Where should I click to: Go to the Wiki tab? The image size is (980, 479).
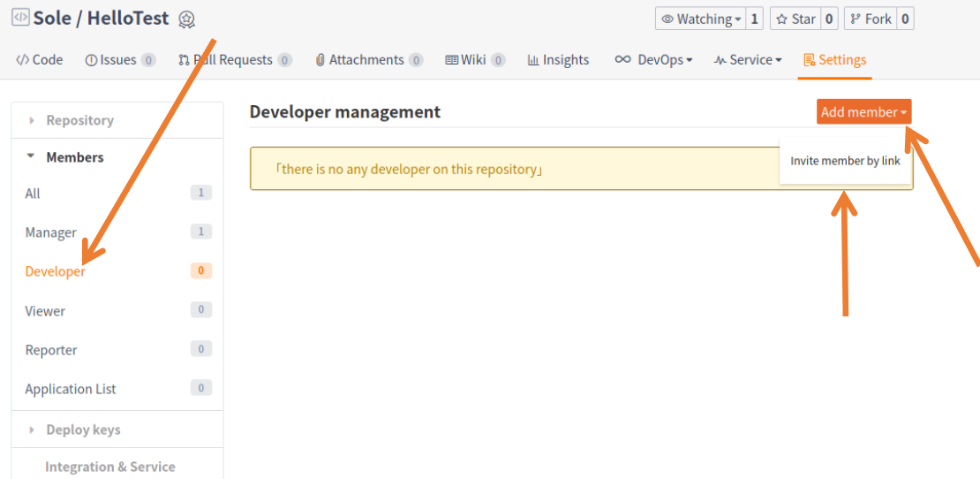[x=475, y=60]
